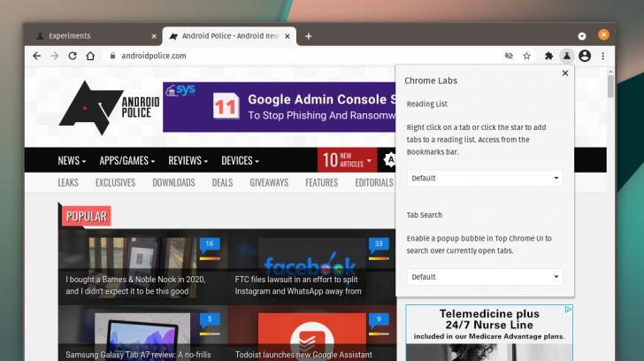The width and height of the screenshot is (644, 361).
Task: Click the page vertical scrollbar thumb
Action: point(610,86)
